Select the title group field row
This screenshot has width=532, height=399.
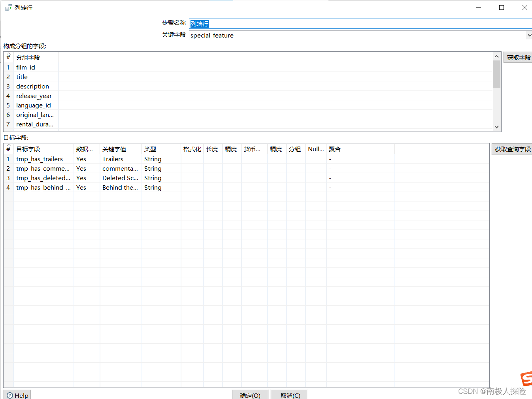pyautogui.click(x=248, y=77)
